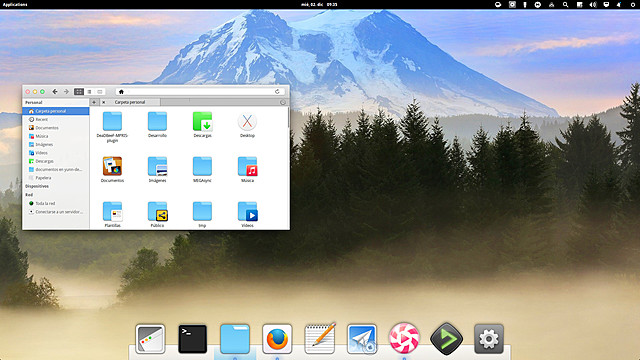This screenshot has width=640, height=360.
Task: Open a new tab with plus button
Action: (x=94, y=102)
